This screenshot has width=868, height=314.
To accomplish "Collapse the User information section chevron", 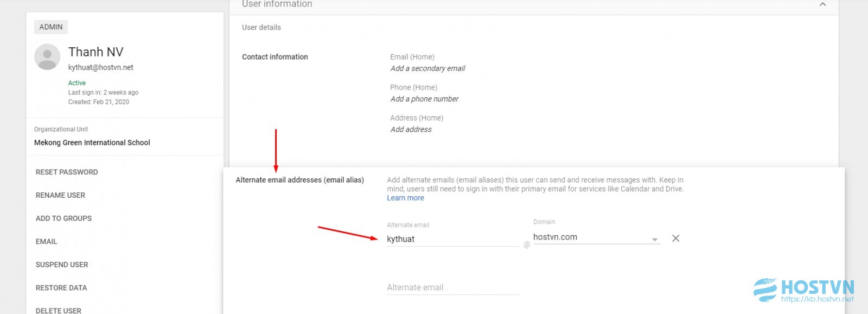I will [822, 4].
